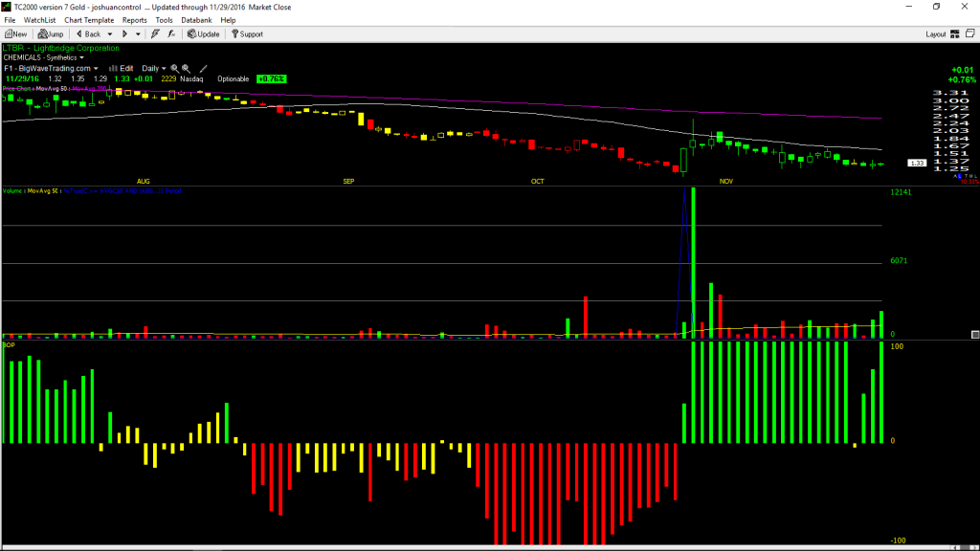Open the Tools menu
Viewport: 980px width, 551px height.
(164, 20)
